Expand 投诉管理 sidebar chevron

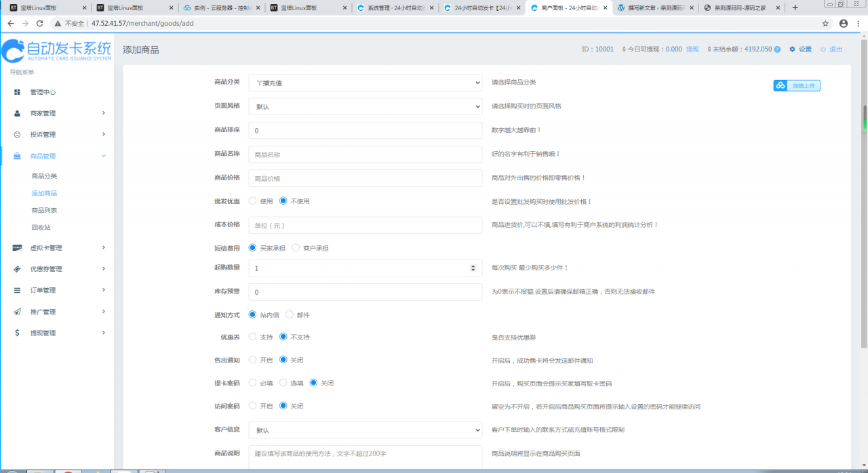104,134
